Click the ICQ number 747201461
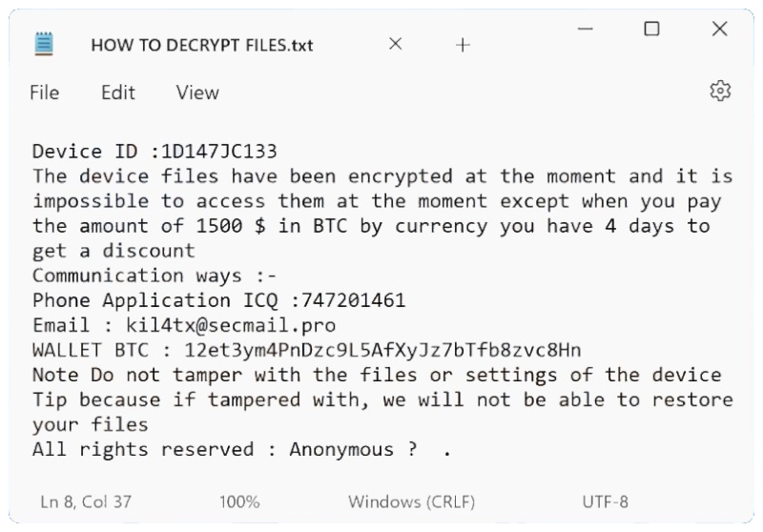This screenshot has width=763, height=532. (x=352, y=300)
